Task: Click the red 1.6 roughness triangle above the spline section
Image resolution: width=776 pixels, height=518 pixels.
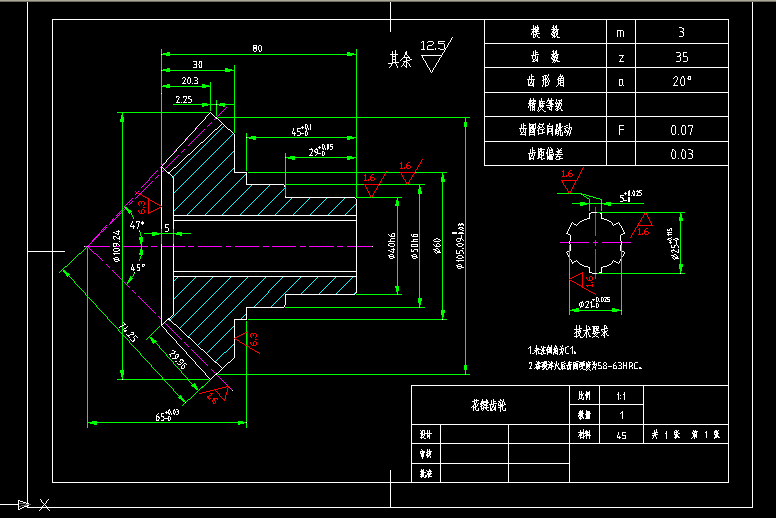Action: pyautogui.click(x=569, y=180)
